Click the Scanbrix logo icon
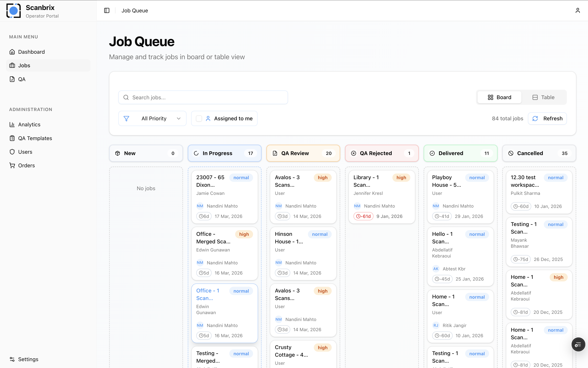Viewport: 588px width, 368px height. (13, 10)
